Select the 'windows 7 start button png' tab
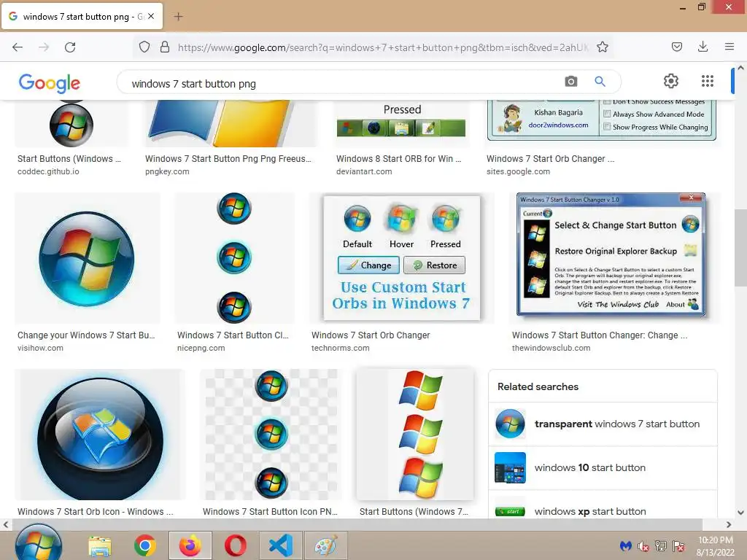This screenshot has width=747, height=560. point(82,16)
